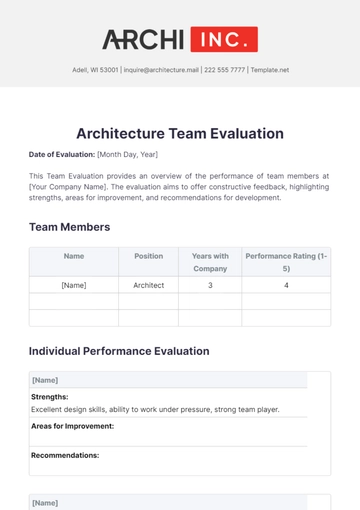Click the [Your Company Name] placeholder
360x510 pixels.
pyautogui.click(x=68, y=187)
